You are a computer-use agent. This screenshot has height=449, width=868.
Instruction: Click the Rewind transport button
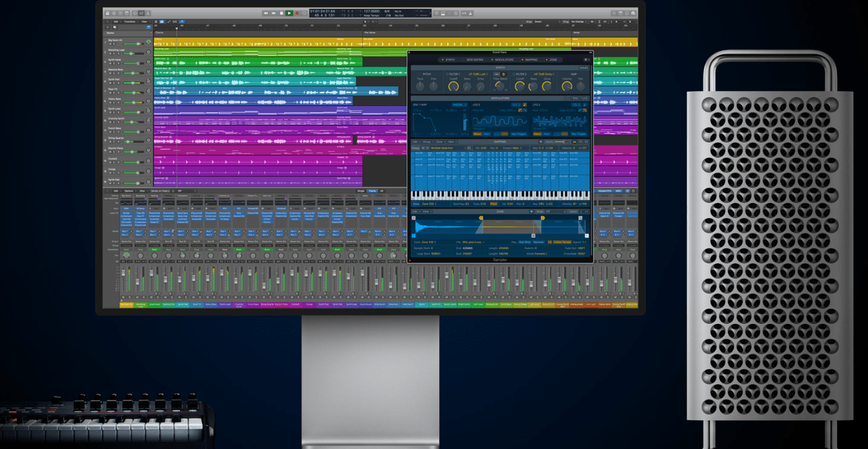[x=265, y=13]
